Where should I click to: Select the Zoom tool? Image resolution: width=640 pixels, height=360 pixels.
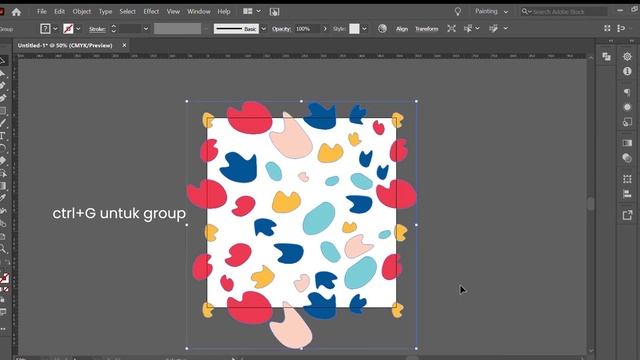(x=3, y=248)
